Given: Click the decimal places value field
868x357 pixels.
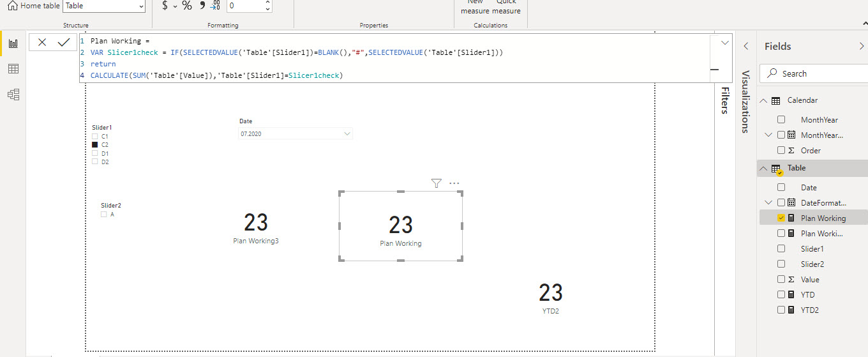Looking at the screenshot, I should click(245, 6).
